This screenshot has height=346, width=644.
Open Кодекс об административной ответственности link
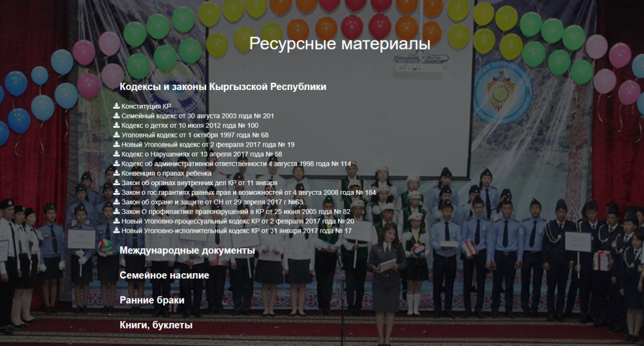tap(236, 164)
